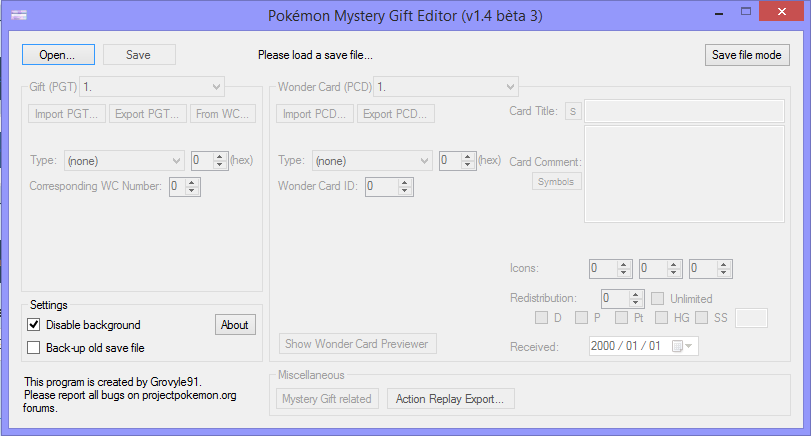
Task: Minimize the Mystery Gift Editor window
Action: pos(714,12)
